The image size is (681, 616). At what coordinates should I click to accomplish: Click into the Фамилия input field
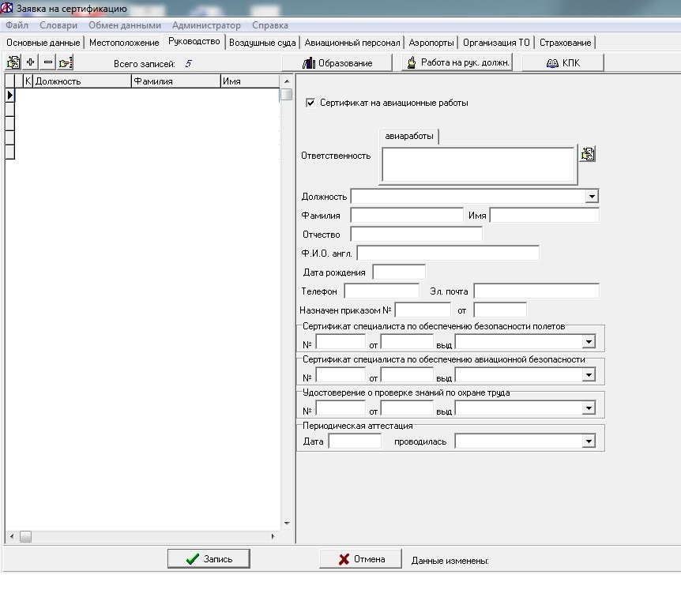point(406,216)
